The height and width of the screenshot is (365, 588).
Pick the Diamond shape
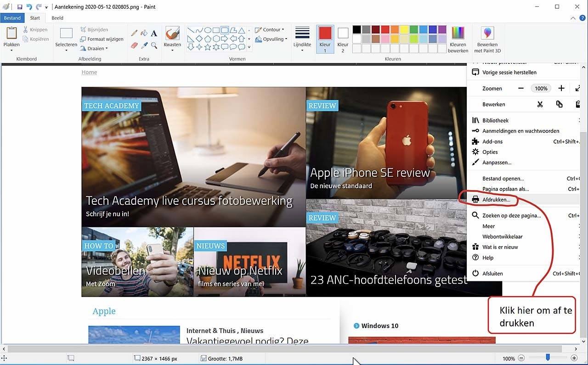[199, 39]
